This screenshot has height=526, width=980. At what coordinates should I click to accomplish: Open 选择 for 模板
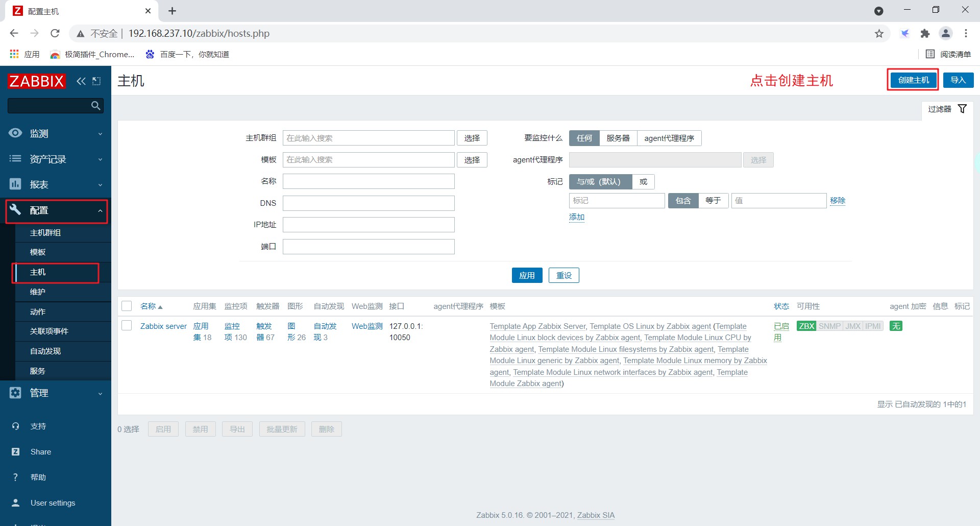472,160
